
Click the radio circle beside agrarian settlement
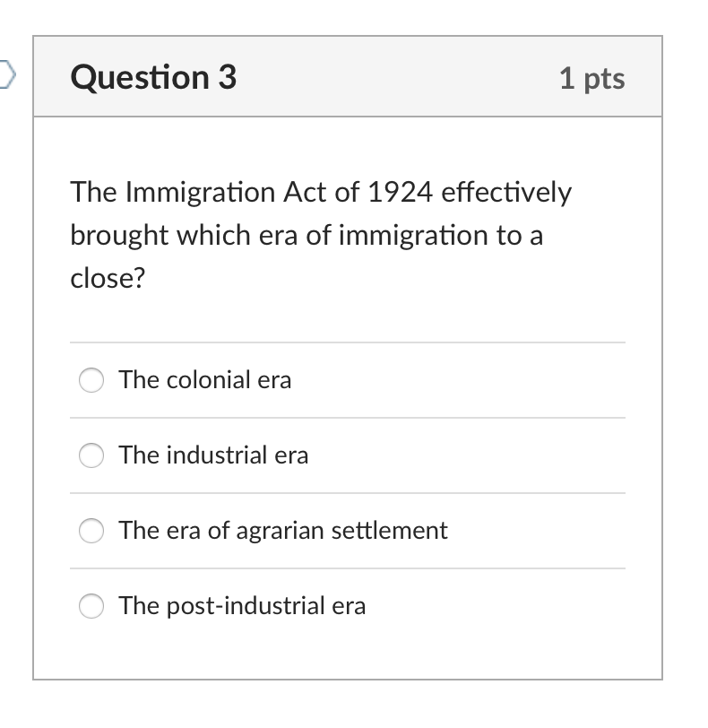[91, 531]
